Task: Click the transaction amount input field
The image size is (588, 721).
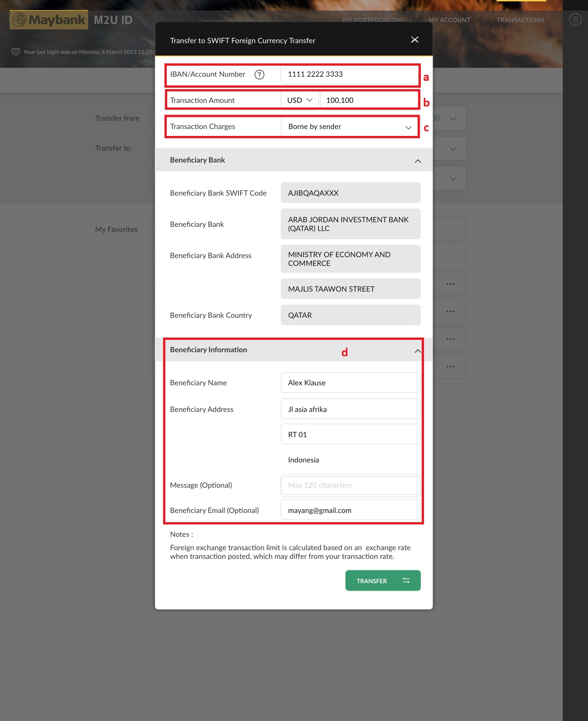Action: point(369,100)
